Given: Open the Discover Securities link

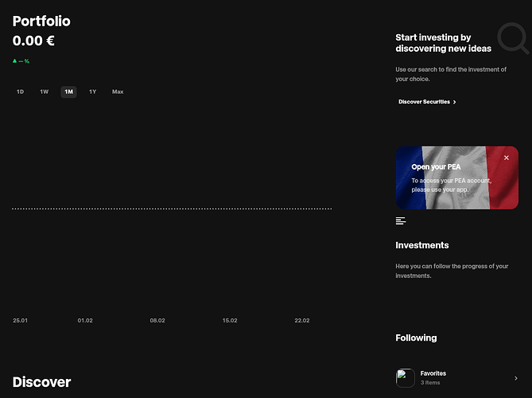Looking at the screenshot, I should pyautogui.click(x=424, y=102).
